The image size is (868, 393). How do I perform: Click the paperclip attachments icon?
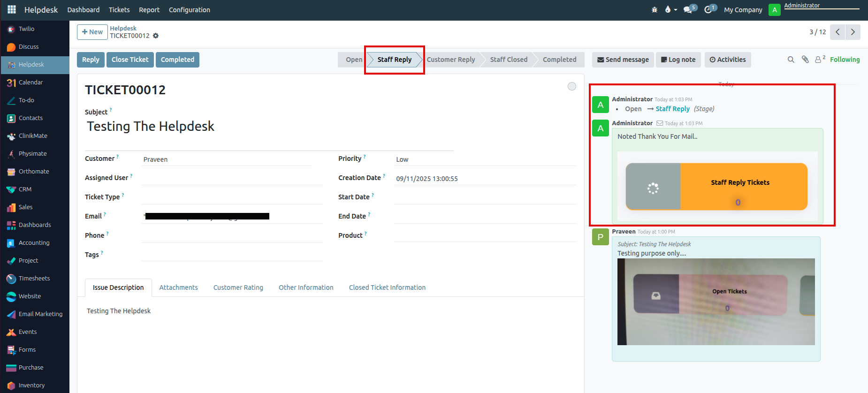805,60
